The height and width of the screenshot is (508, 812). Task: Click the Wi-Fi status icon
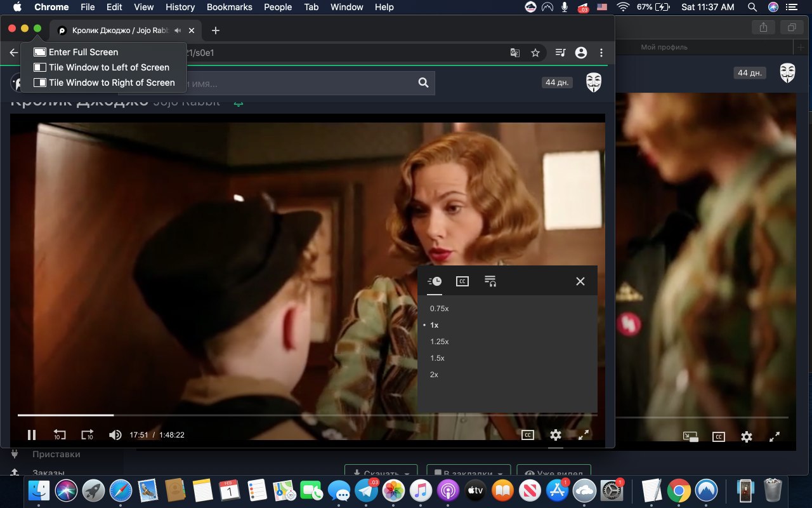point(623,7)
